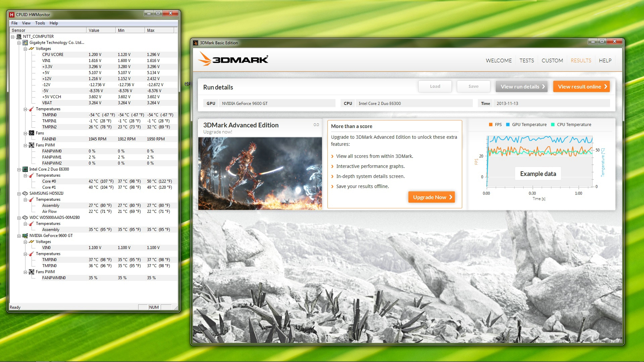Collapse the motherboard Voltages tree node

point(25,49)
